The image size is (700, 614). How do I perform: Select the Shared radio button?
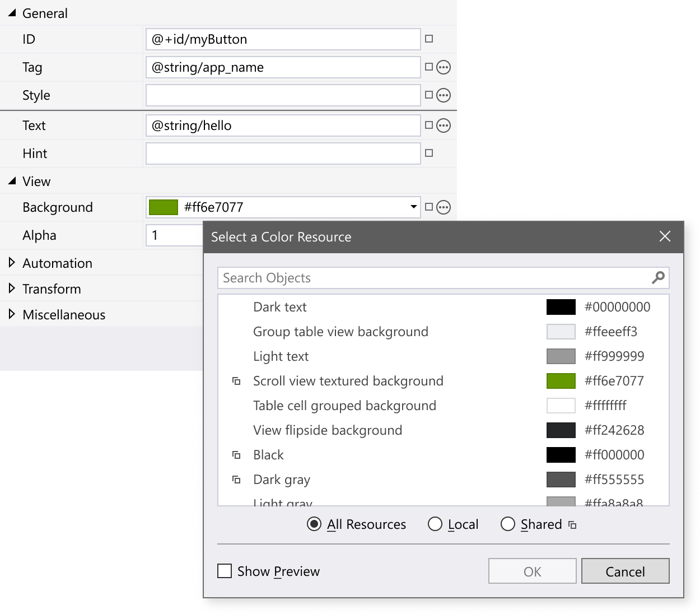click(x=508, y=524)
